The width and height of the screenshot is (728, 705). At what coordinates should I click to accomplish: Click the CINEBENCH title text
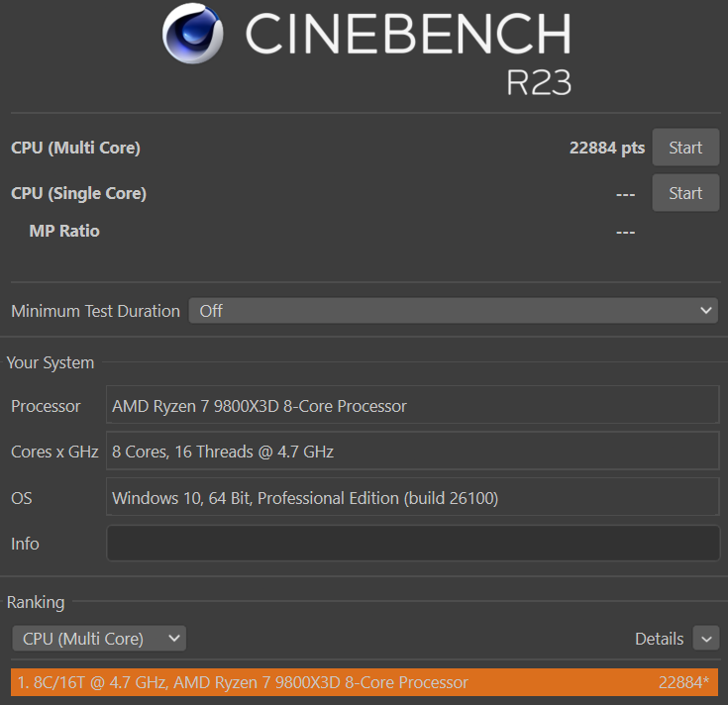pos(408,34)
